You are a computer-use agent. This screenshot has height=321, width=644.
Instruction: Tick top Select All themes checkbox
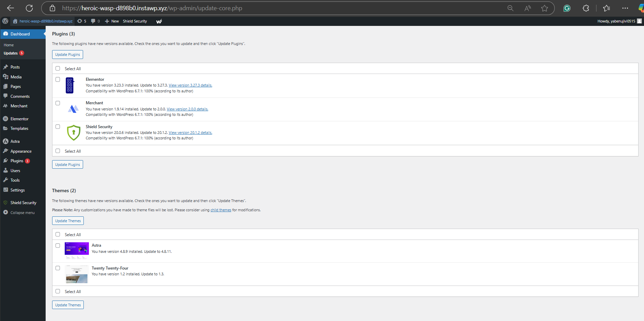tap(58, 234)
